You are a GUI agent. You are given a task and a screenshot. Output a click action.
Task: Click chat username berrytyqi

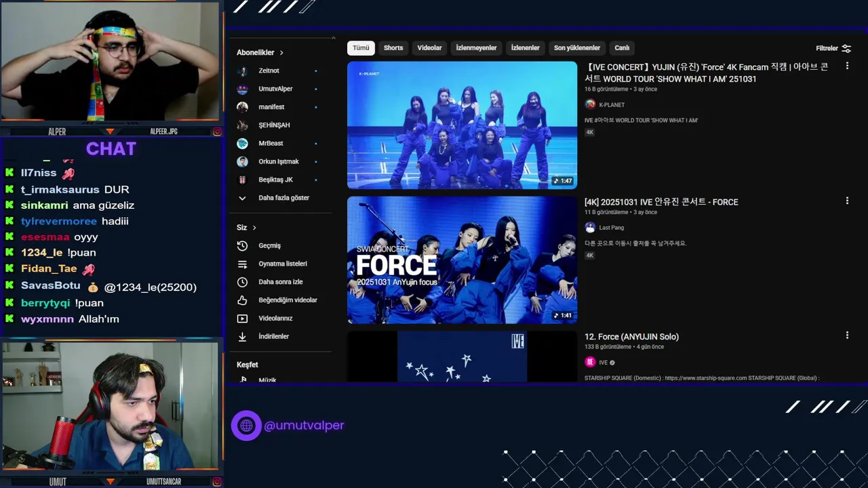(45, 303)
